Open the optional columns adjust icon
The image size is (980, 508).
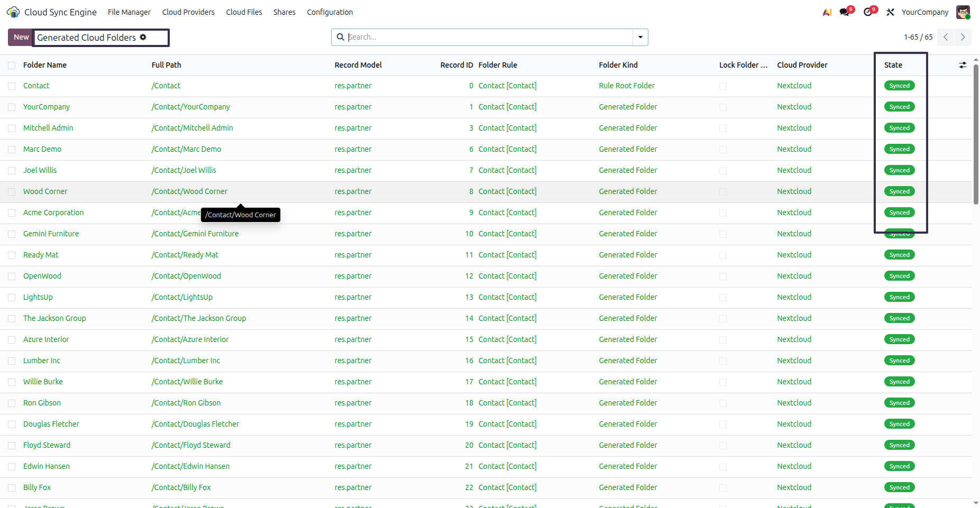pyautogui.click(x=963, y=65)
